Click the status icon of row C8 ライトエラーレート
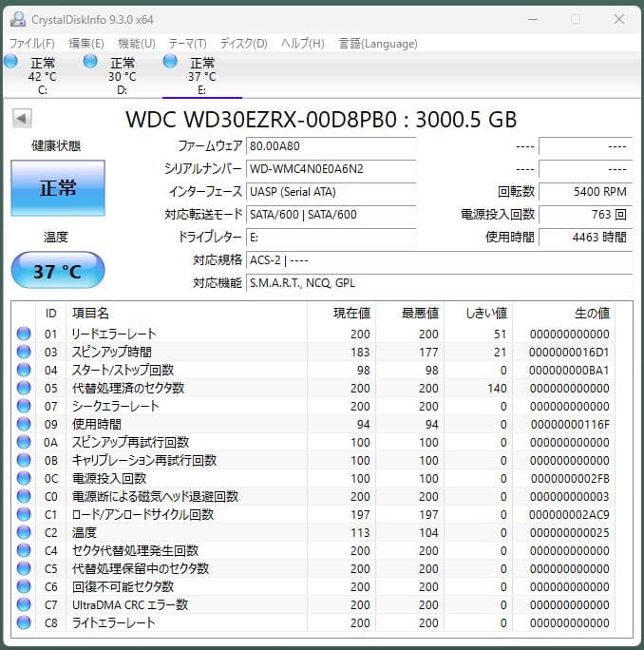This screenshot has height=650, width=644. click(24, 622)
